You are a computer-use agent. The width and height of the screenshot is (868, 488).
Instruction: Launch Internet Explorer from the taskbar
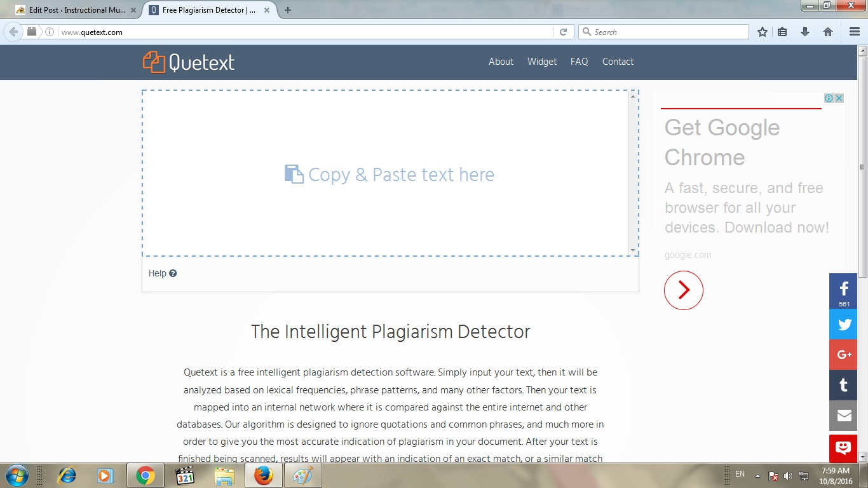pos(67,475)
